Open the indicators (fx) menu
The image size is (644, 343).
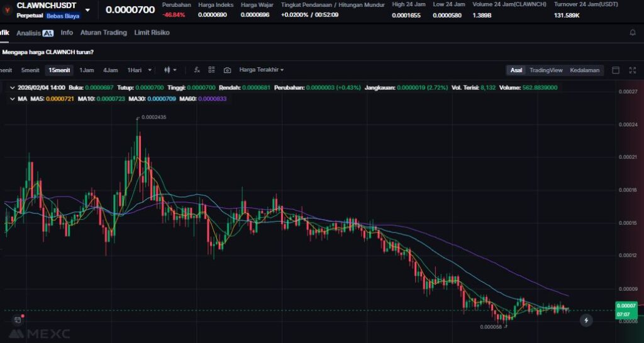pos(197,70)
